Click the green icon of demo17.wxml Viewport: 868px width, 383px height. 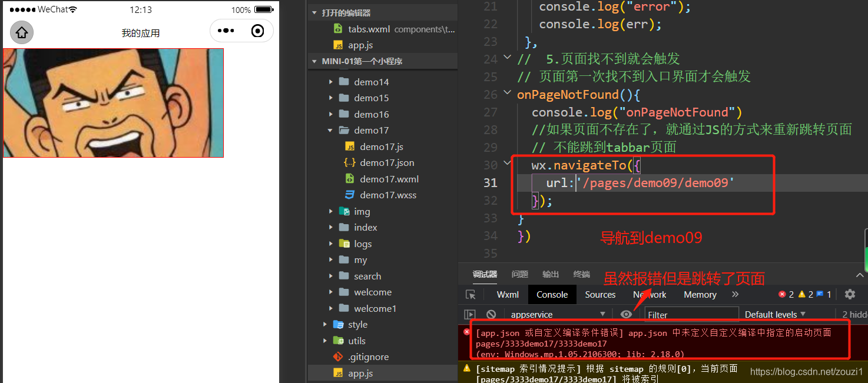350,179
